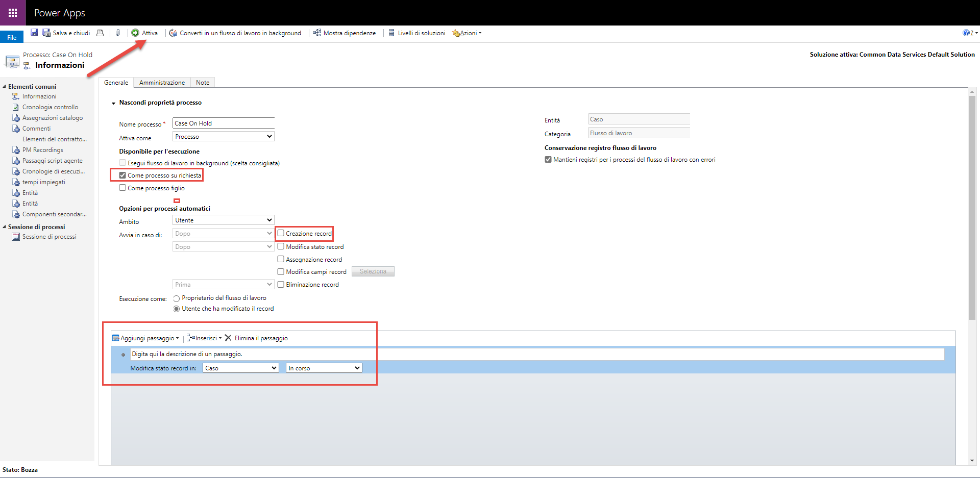980x478 pixels.
Task: Open Sessione di processi sidebar item
Action: tap(49, 237)
